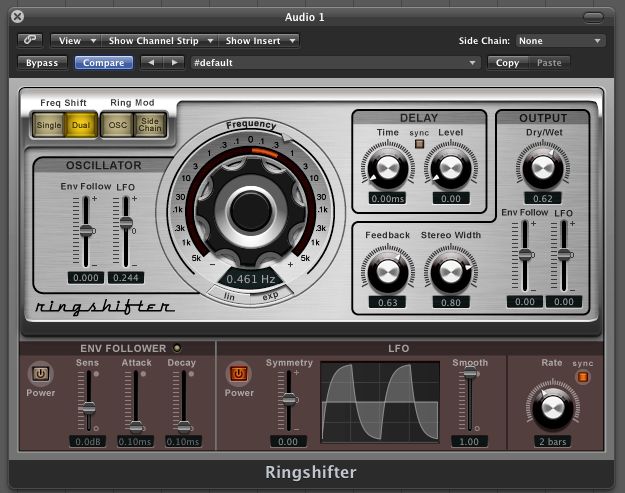Click the Smooth slider handle
Image resolution: width=625 pixels, height=493 pixels.
pos(470,373)
